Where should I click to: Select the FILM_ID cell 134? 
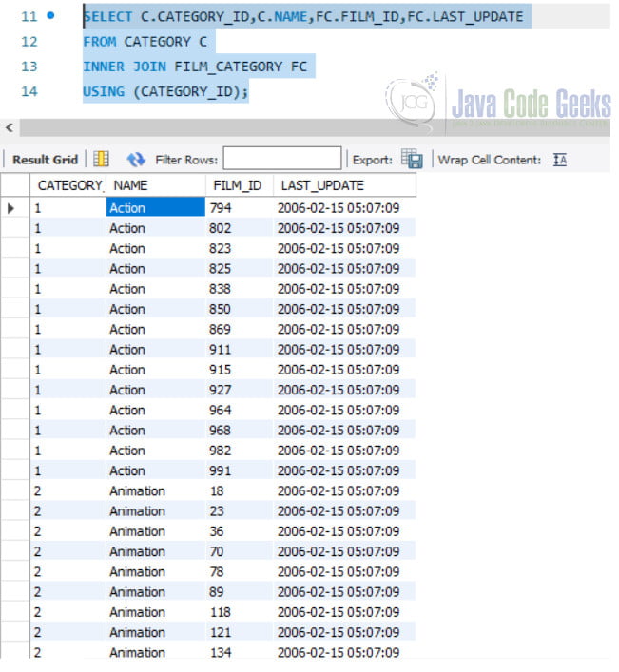[239, 652]
